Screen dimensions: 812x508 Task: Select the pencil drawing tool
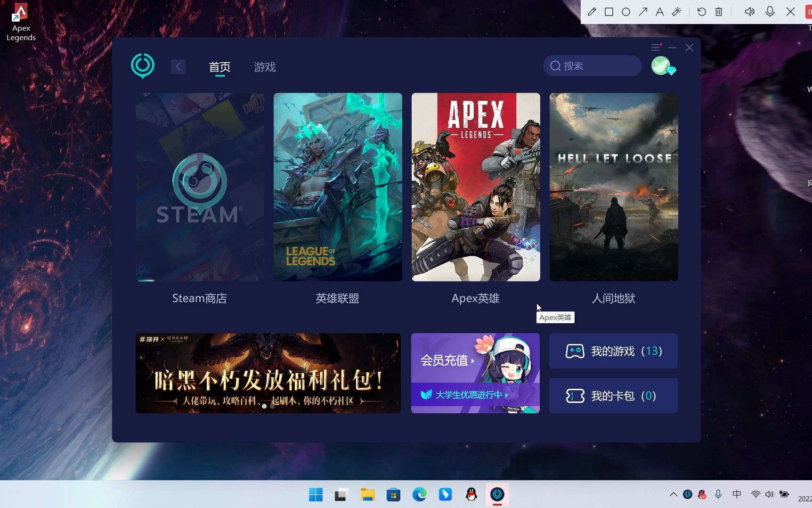592,12
